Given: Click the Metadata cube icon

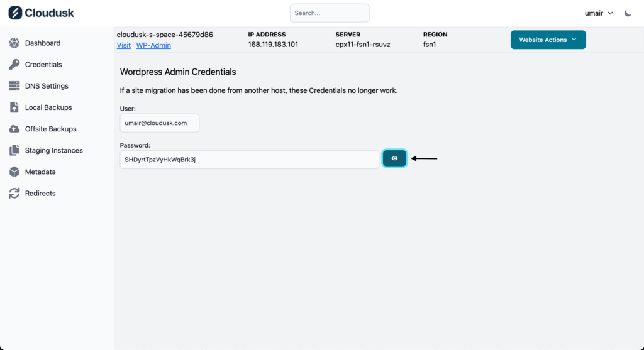Looking at the screenshot, I should pos(14,172).
